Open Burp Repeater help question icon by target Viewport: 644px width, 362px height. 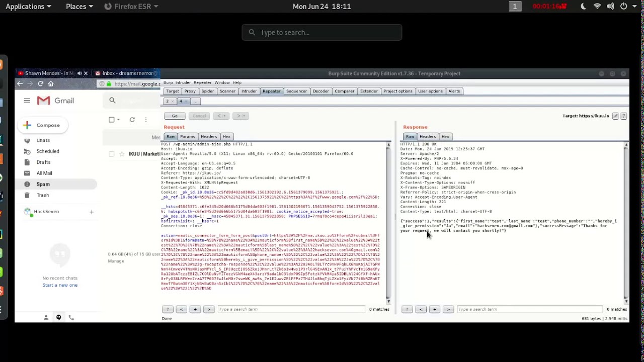623,116
